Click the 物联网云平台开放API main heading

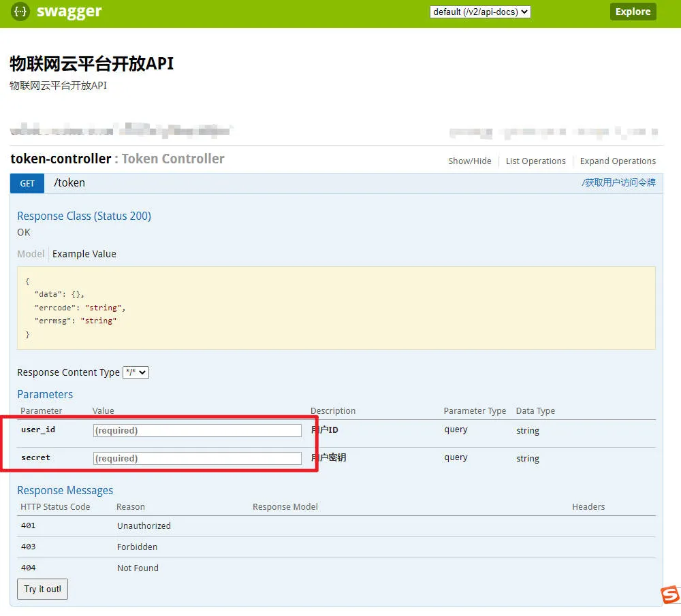click(92, 63)
